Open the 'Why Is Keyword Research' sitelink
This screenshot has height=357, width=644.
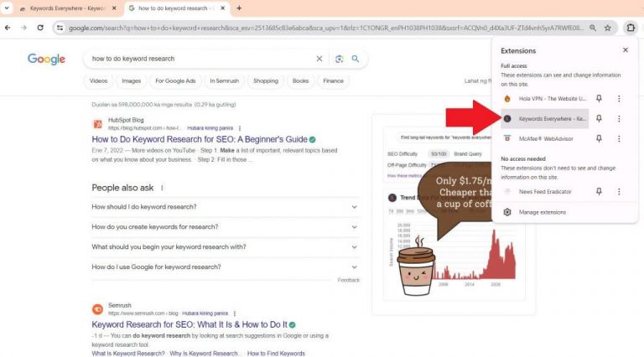(203, 354)
